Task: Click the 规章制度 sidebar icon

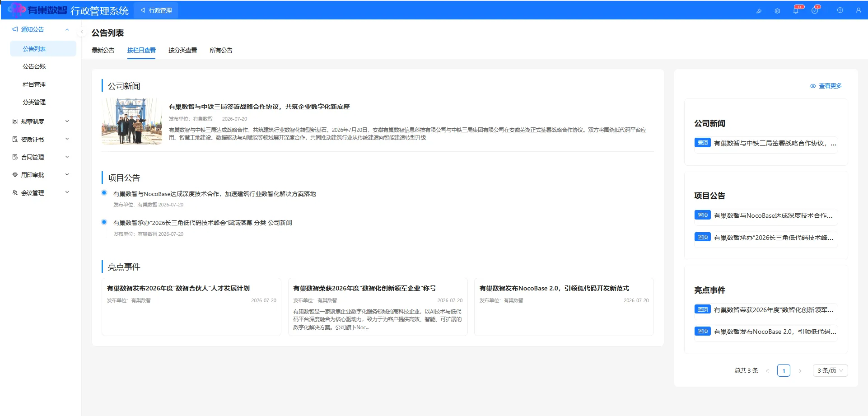Action: tap(15, 122)
